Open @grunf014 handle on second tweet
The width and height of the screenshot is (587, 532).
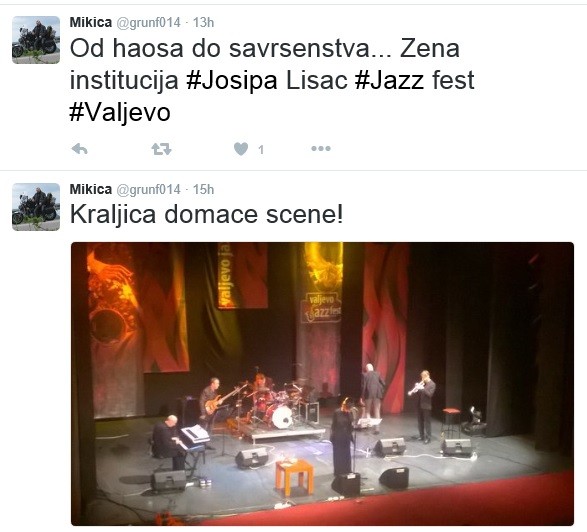[149, 190]
